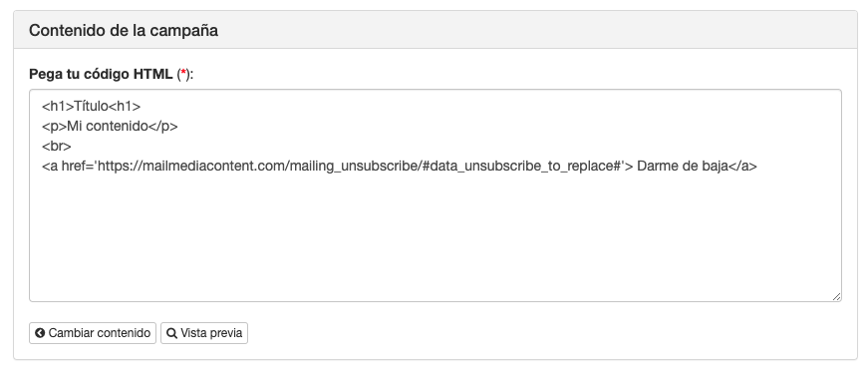Place cursor in the h1 Título line
The width and height of the screenshot is (868, 373).
(x=92, y=107)
